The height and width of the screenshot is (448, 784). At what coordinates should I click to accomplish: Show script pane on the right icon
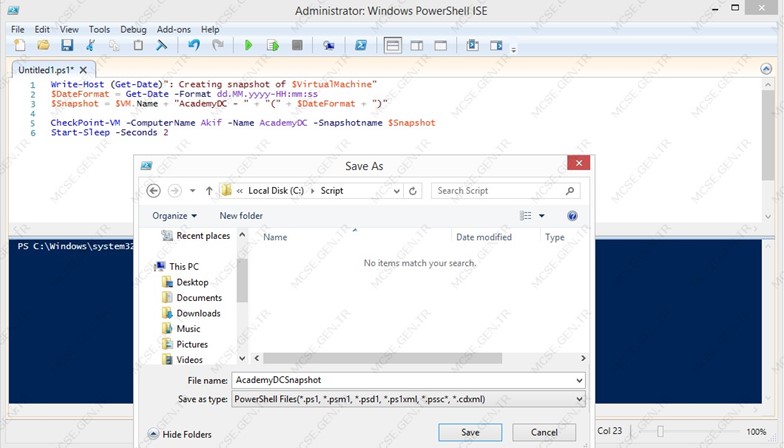tap(416, 46)
